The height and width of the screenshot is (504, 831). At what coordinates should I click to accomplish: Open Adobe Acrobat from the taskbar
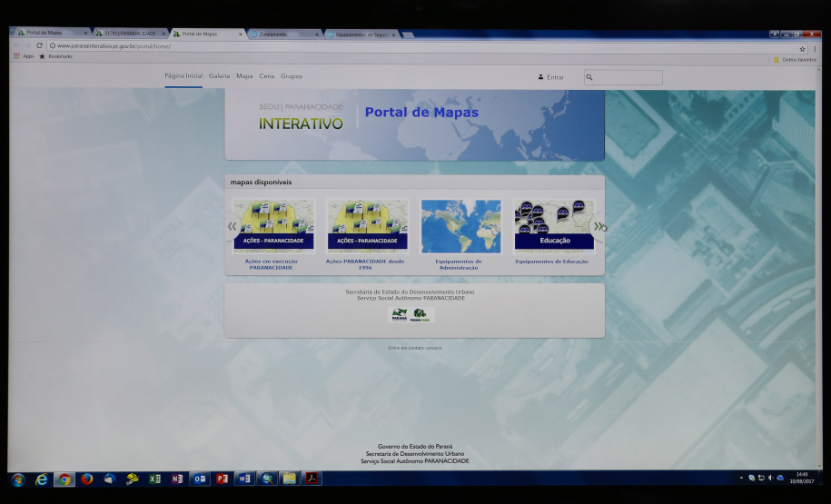[x=312, y=479]
